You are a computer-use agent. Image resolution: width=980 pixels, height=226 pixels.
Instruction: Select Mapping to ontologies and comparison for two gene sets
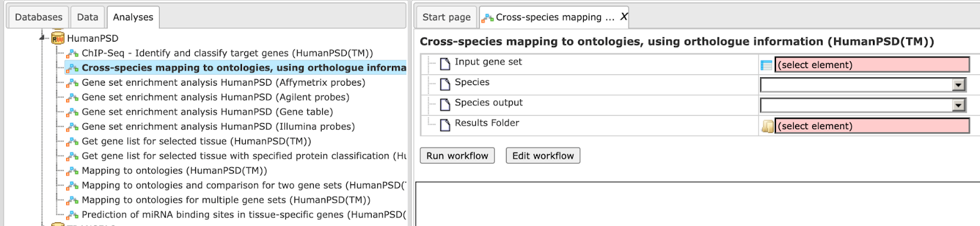click(244, 186)
